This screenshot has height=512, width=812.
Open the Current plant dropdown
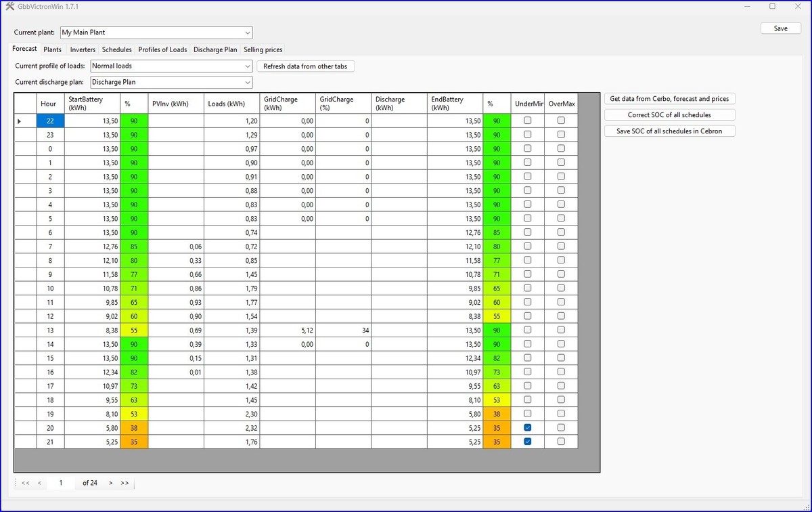click(x=248, y=33)
